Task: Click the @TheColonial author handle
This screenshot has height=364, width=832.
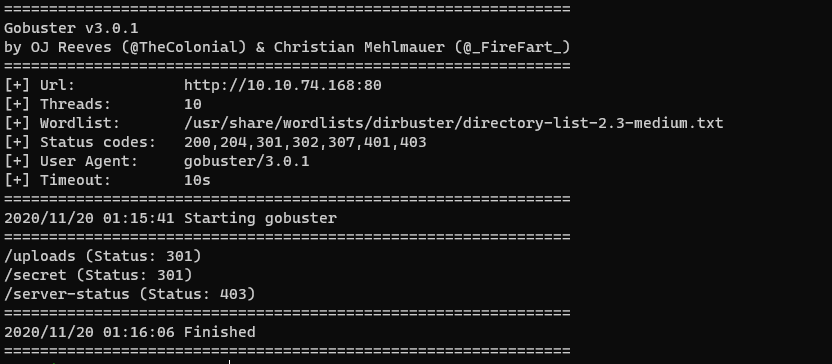Action: [184, 47]
